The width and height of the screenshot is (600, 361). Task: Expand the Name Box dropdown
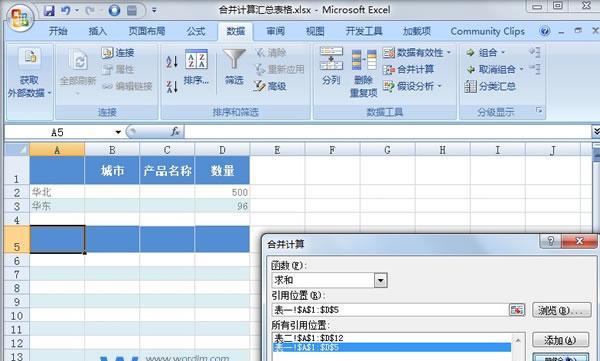point(118,132)
